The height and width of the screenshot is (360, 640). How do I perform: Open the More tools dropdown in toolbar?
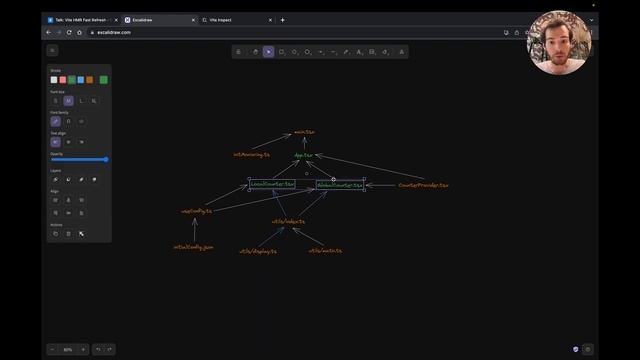pyautogui.click(x=402, y=52)
